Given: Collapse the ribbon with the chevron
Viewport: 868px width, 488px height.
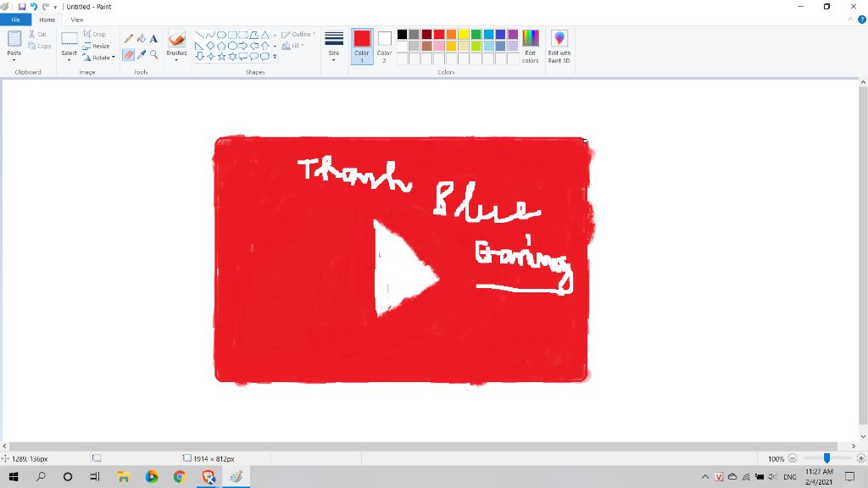Looking at the screenshot, I should coord(850,19).
